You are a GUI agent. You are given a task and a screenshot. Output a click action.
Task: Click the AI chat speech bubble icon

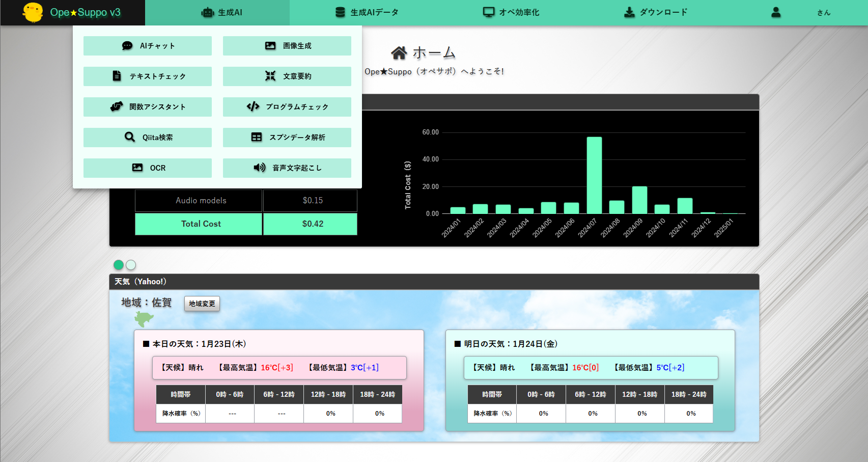(x=127, y=46)
